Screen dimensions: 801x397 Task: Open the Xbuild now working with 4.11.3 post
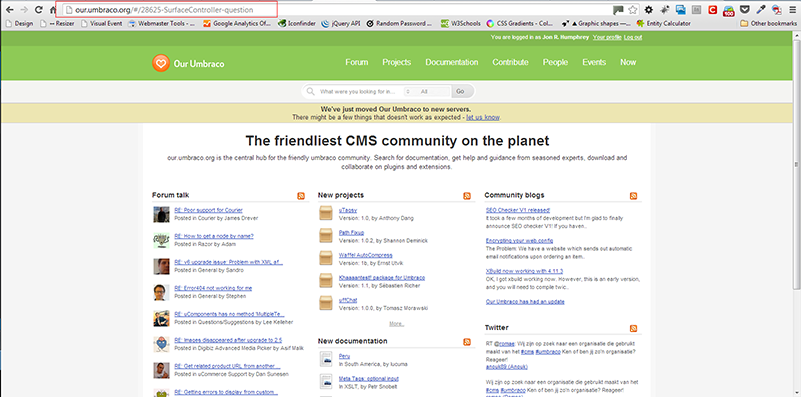[x=524, y=271]
